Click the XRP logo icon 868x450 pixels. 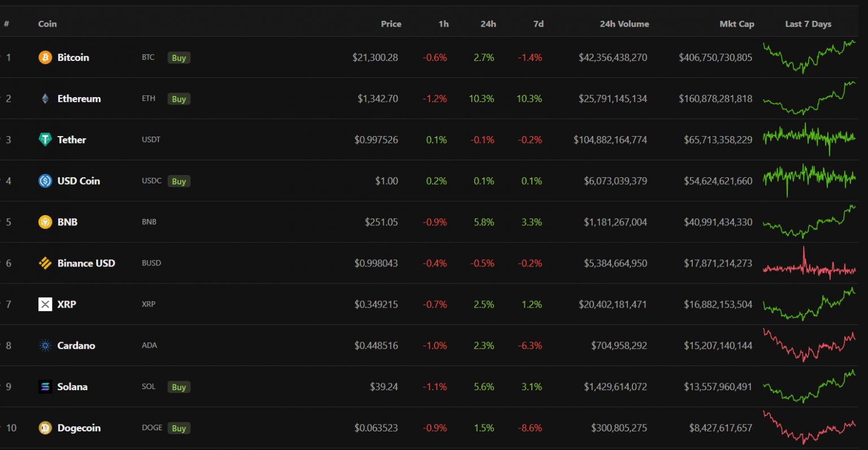tap(45, 304)
